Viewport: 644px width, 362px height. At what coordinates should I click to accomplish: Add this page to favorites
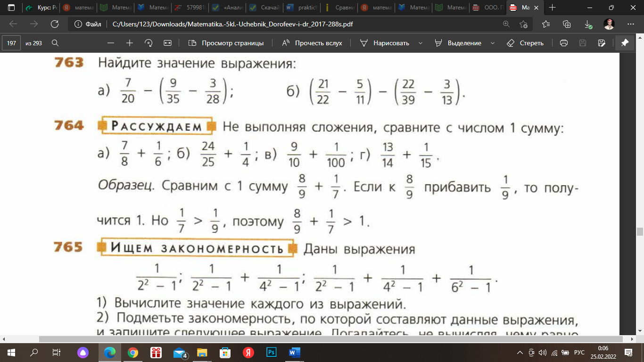[x=523, y=24]
